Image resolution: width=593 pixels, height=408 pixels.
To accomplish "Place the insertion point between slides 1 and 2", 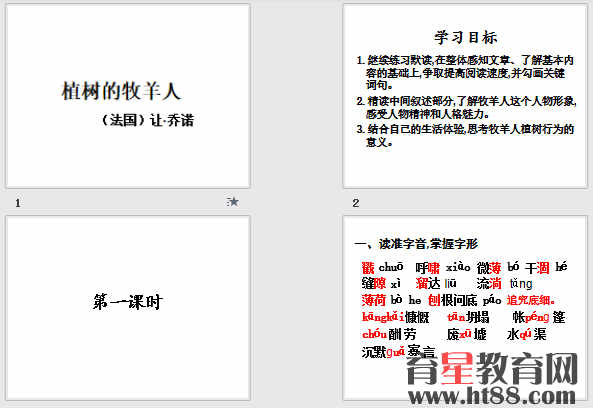I will [296, 96].
